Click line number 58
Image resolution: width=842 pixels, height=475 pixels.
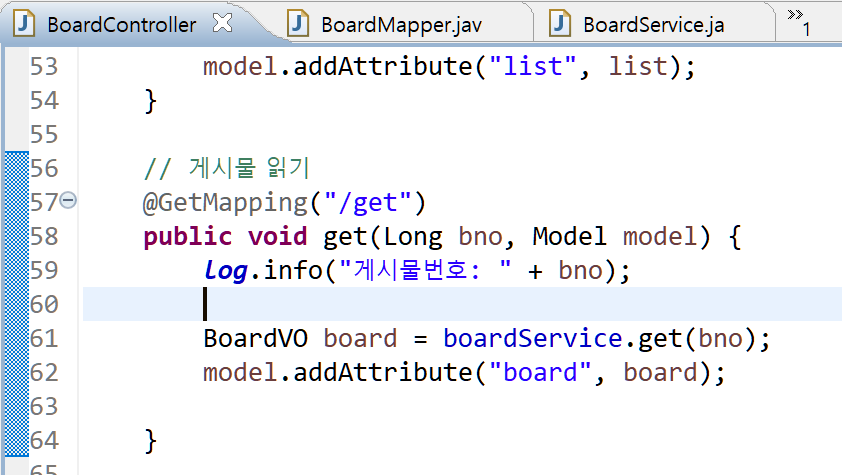point(43,236)
